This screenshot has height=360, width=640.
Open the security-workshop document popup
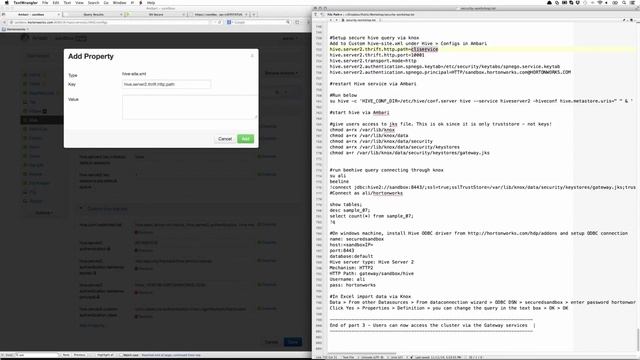click(361, 20)
